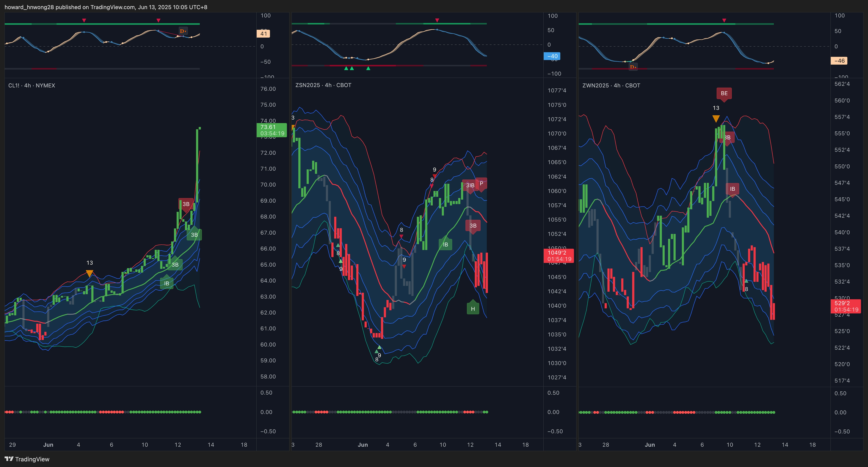This screenshot has width=868, height=467.
Task: Click the TradingView logo at bottom left
Action: click(27, 459)
